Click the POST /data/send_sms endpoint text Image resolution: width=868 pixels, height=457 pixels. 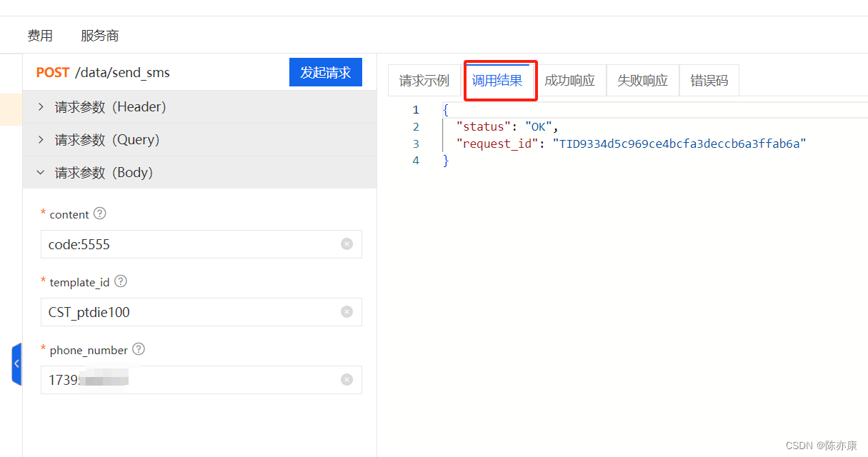click(103, 73)
